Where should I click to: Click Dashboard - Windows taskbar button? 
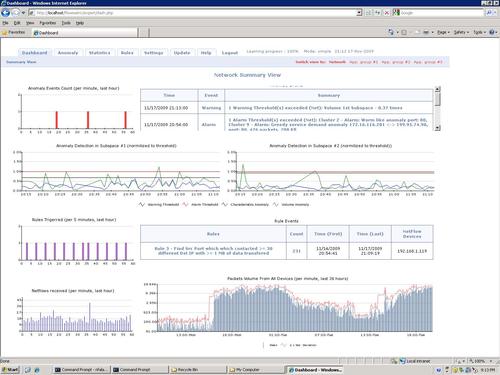315,370
